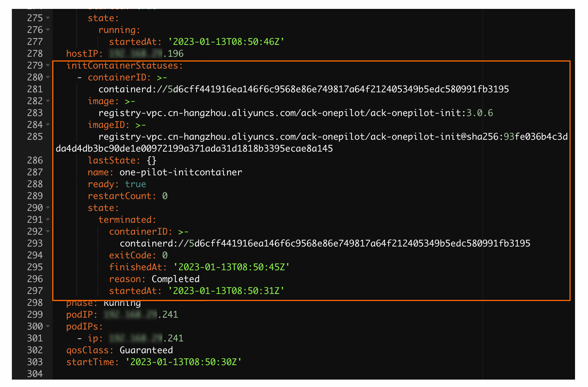Image resolution: width=588 pixels, height=387 pixels.
Task: Click the containerd ID string on line 281
Action: 303,89
